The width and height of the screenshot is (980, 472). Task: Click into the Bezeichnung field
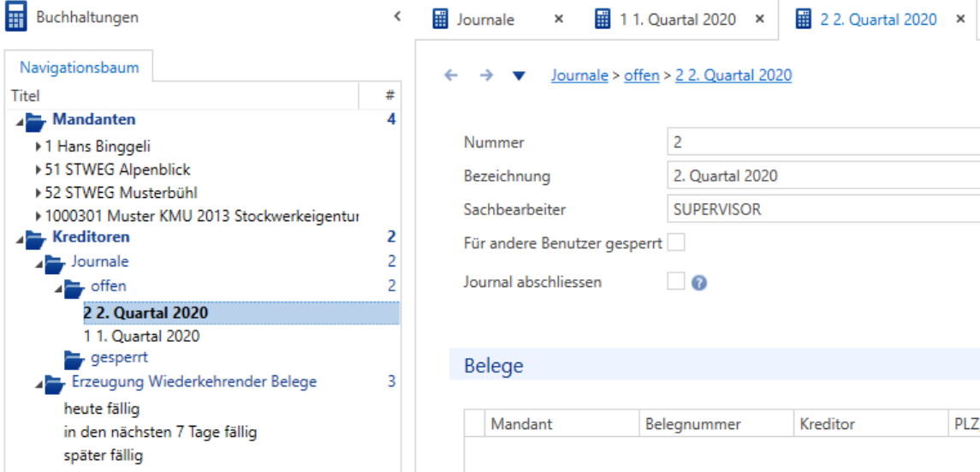tap(823, 176)
